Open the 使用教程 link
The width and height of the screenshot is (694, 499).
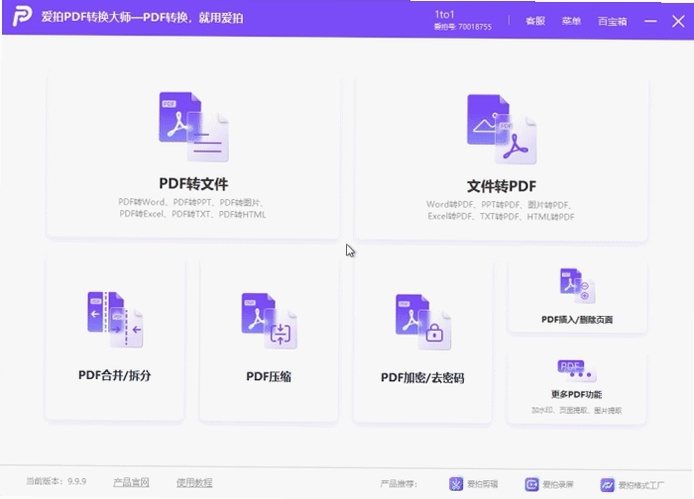(x=194, y=483)
